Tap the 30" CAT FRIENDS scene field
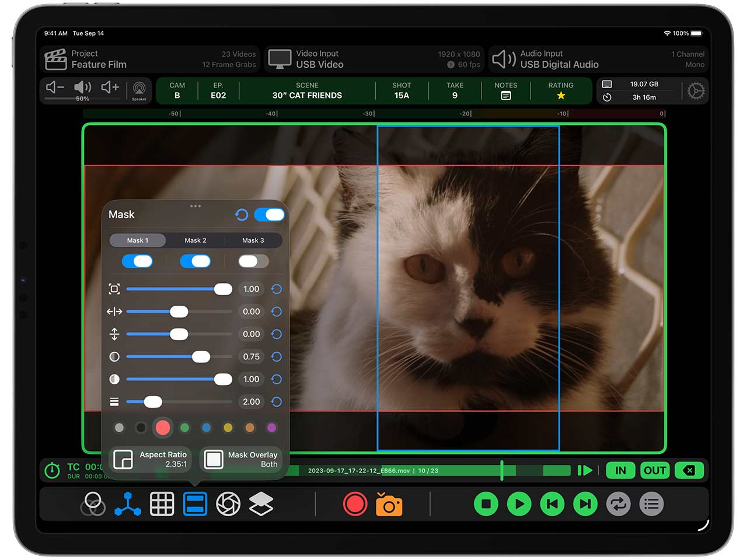Image resolution: width=747 pixels, height=560 pixels. 307,91
